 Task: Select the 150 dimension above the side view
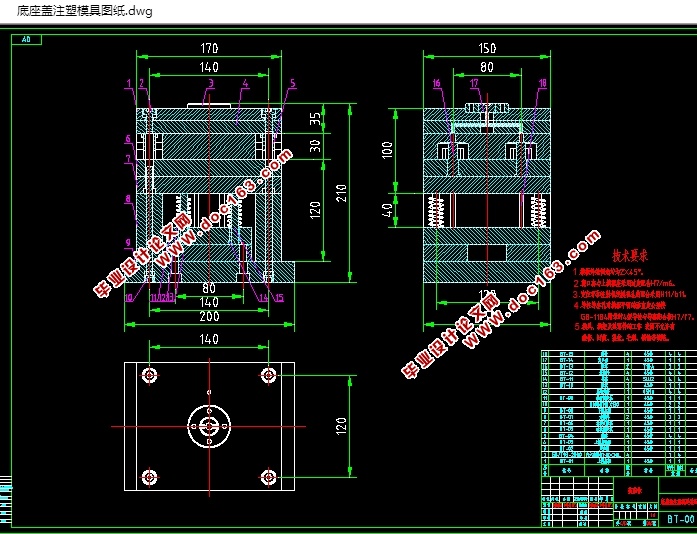tap(487, 48)
